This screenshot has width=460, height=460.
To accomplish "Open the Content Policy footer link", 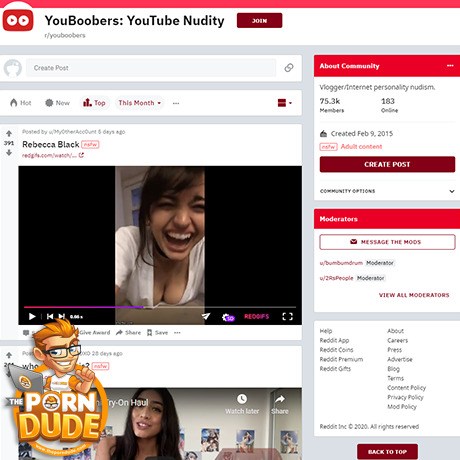I will (x=407, y=388).
